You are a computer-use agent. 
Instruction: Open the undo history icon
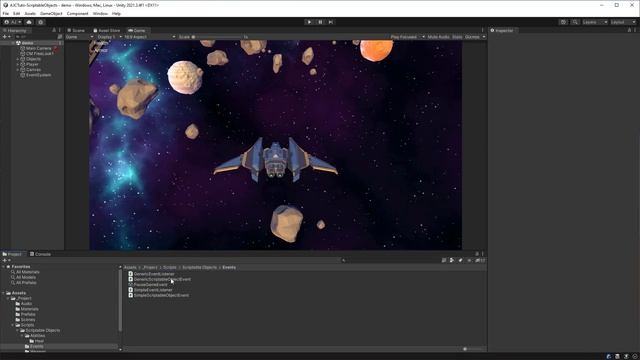point(563,22)
